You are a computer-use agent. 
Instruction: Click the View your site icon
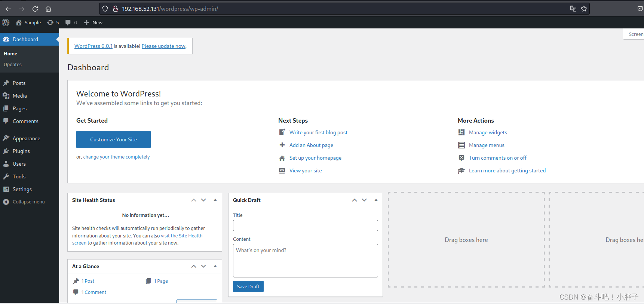tap(282, 171)
